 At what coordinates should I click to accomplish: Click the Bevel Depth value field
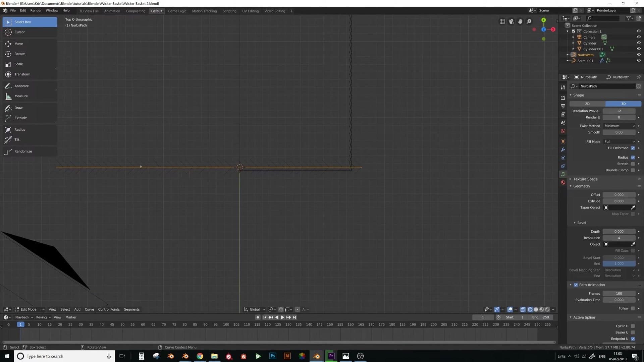tap(619, 232)
